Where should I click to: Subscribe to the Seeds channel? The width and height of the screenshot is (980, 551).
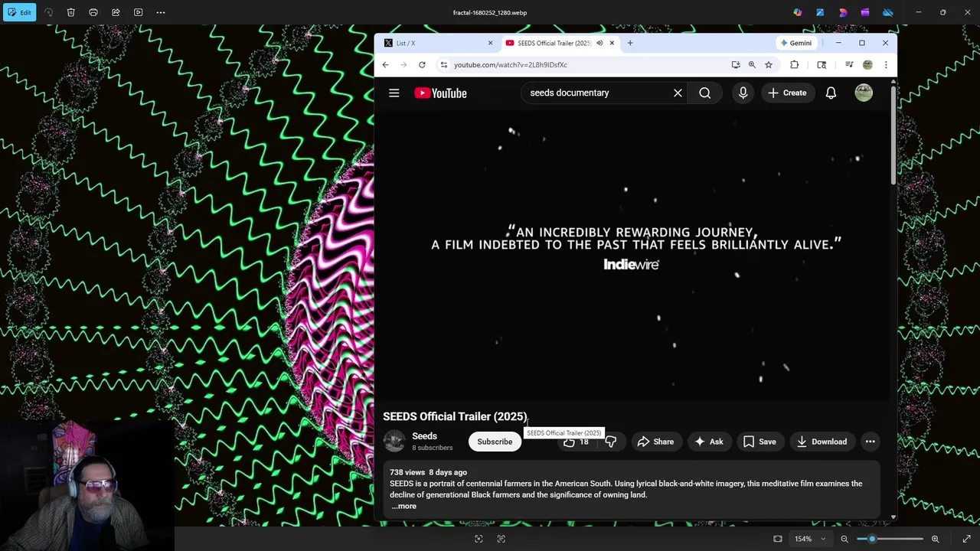click(x=495, y=442)
